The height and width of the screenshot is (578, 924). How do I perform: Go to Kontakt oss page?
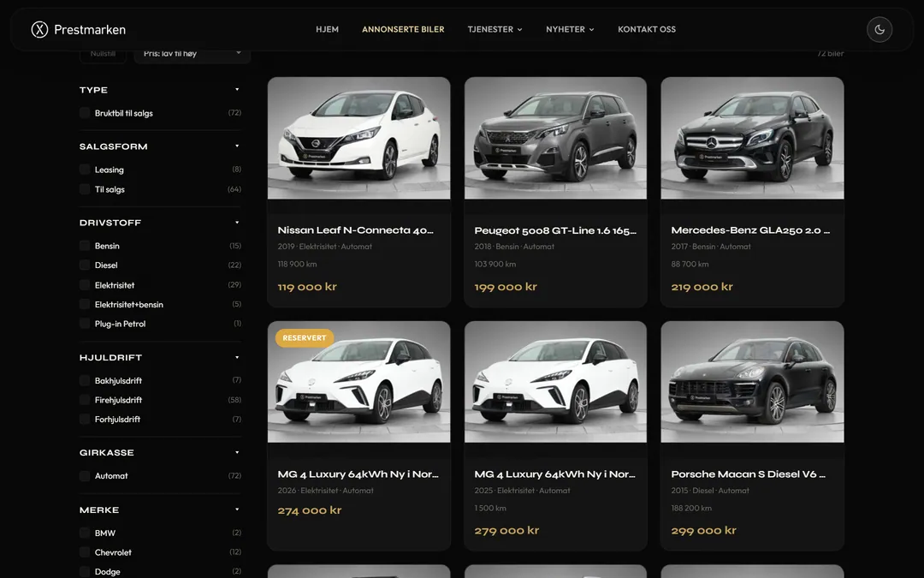[x=647, y=29]
